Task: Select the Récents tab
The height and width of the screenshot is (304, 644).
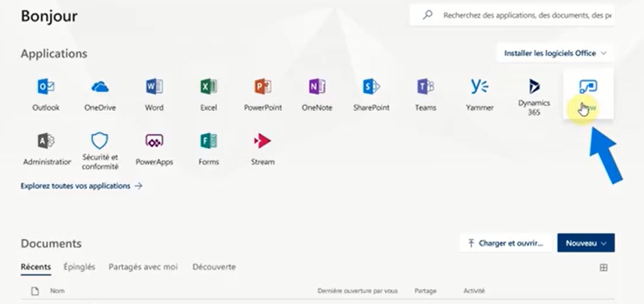Action: point(35,267)
